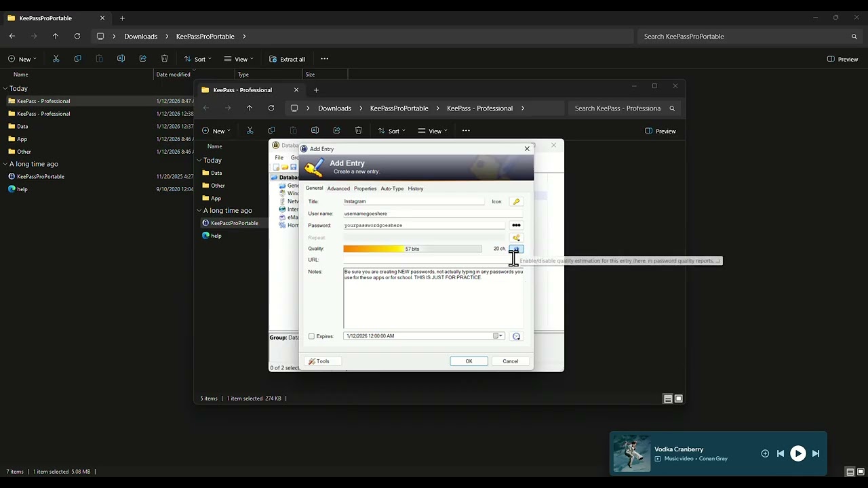Click Downloads breadcrumb in KeePass - Professional window
Viewport: 868px width, 488px height.
pos(335,108)
